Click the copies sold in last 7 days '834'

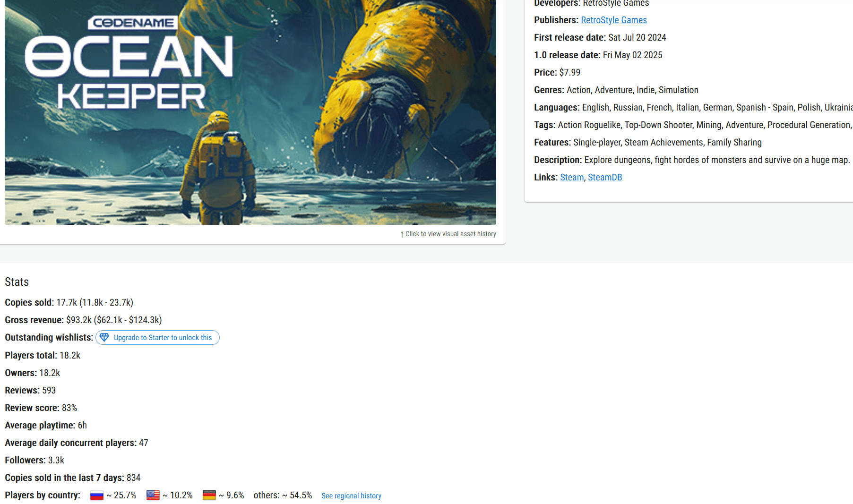pos(134,478)
